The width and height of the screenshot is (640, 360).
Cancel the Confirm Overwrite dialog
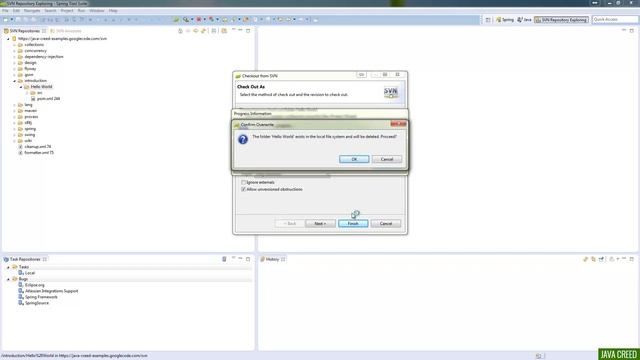[x=387, y=159]
